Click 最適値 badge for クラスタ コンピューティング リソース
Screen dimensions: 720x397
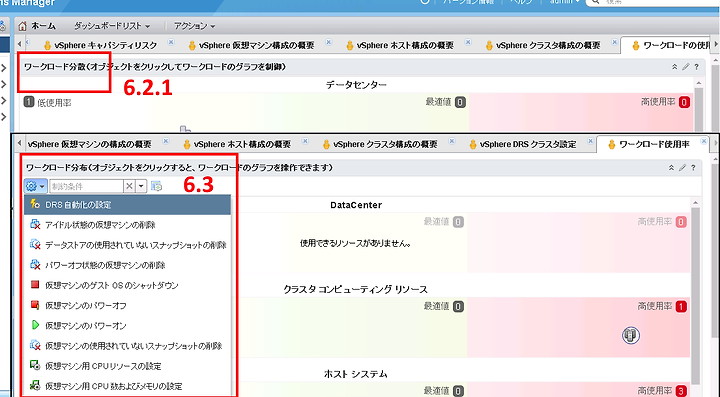(458, 307)
